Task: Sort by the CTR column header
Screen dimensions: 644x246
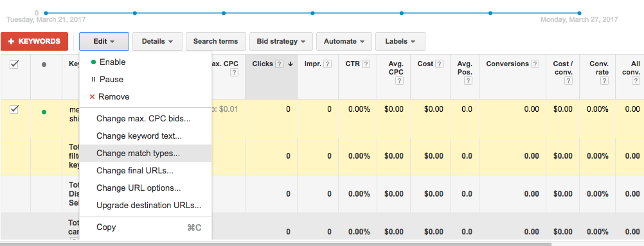Action: point(352,64)
